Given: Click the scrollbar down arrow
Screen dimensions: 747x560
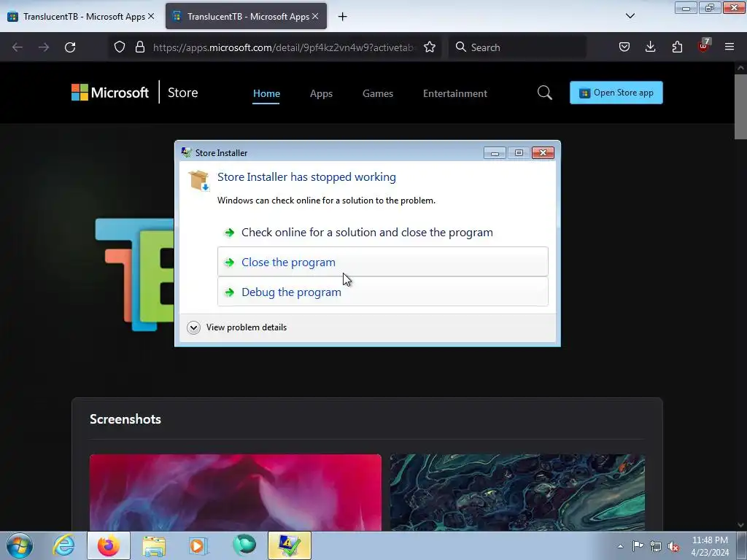Looking at the screenshot, I should coord(740,525).
